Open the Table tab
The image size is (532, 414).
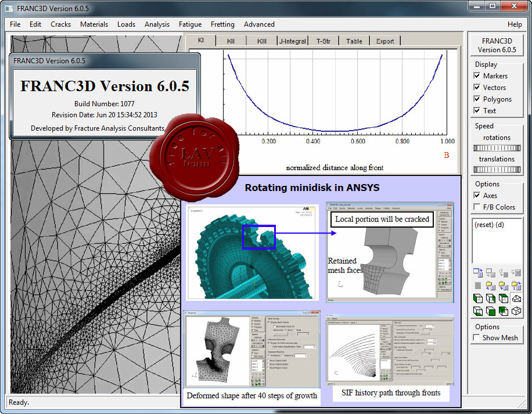pyautogui.click(x=354, y=41)
